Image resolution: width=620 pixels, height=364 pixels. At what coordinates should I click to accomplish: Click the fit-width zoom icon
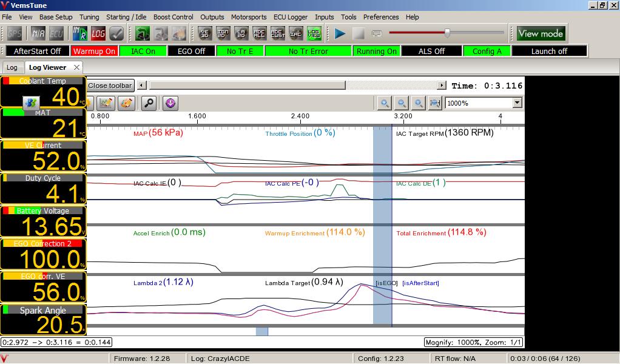(x=436, y=103)
